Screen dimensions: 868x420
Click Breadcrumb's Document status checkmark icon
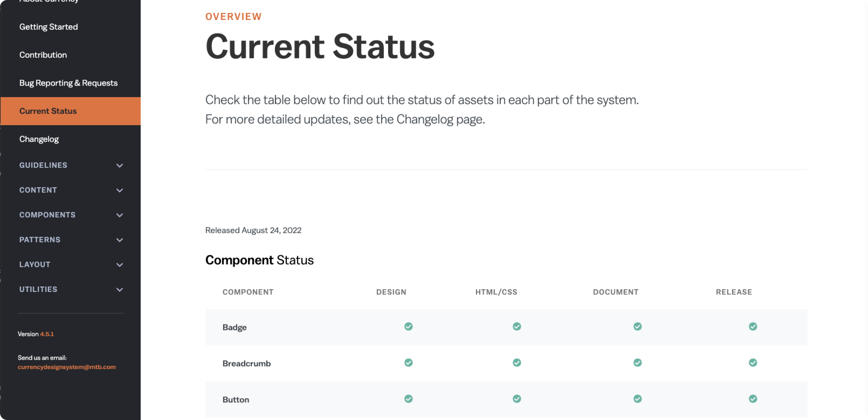click(637, 363)
